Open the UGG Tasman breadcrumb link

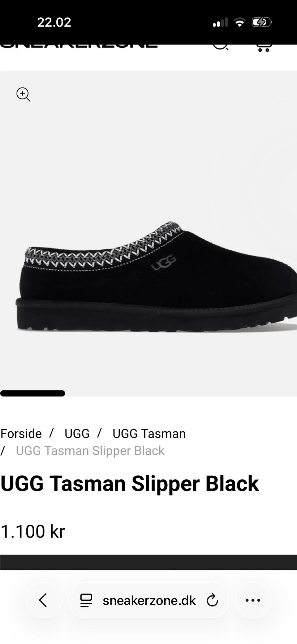coord(149,434)
